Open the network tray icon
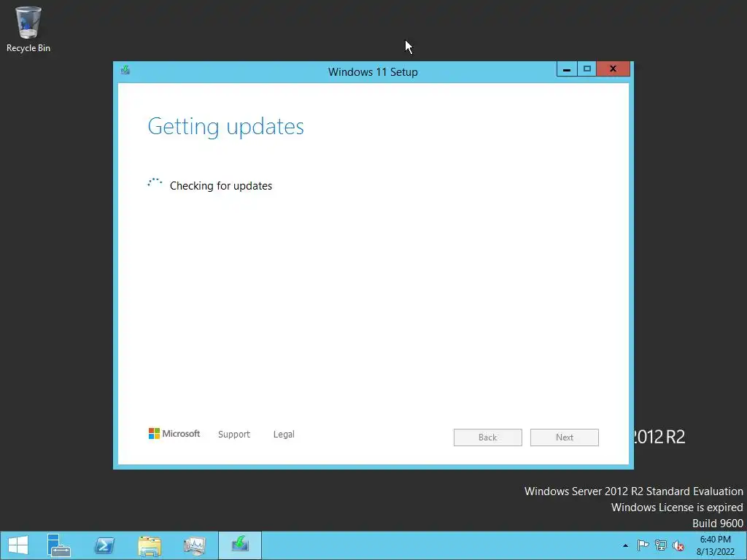Viewport: 747px width, 560px height. point(661,545)
